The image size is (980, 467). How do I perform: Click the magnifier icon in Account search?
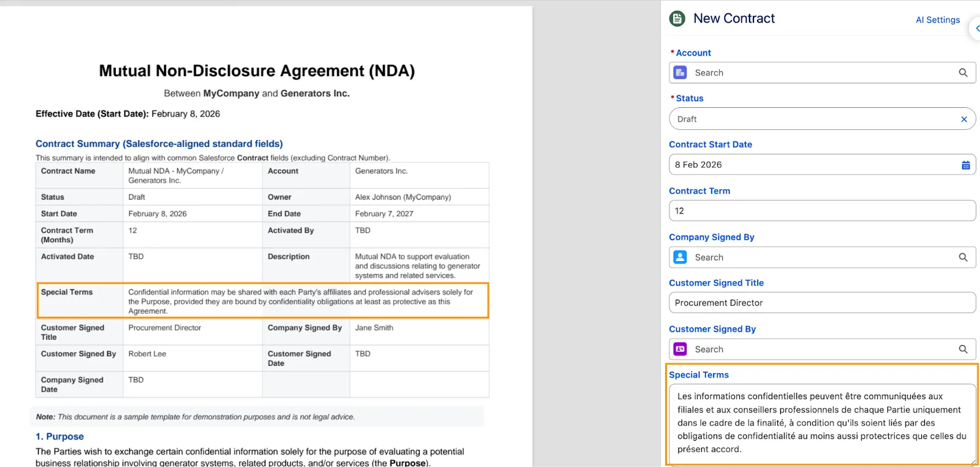(963, 73)
